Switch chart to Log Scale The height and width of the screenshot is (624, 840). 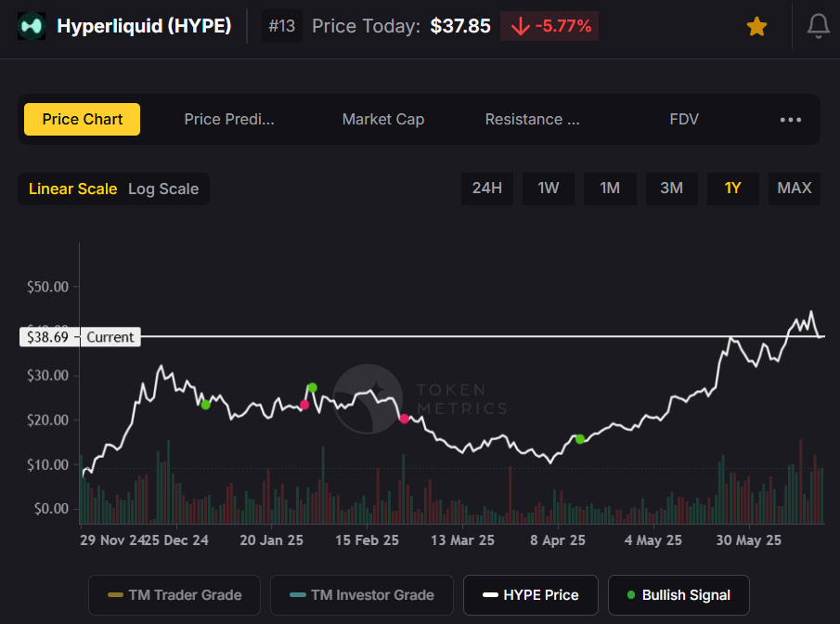click(163, 188)
